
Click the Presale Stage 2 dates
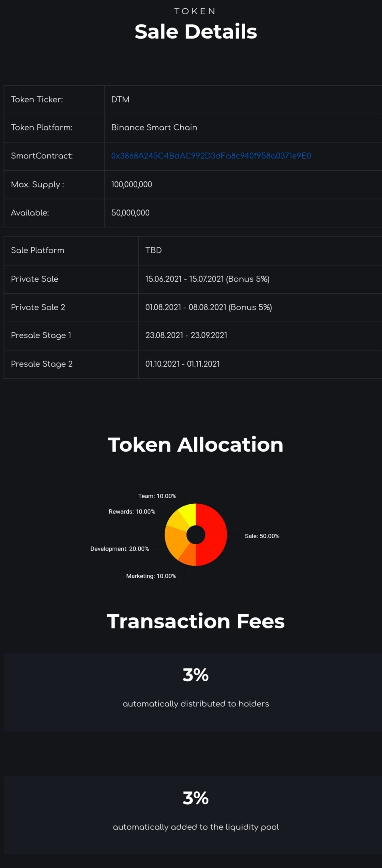pyautogui.click(x=182, y=364)
